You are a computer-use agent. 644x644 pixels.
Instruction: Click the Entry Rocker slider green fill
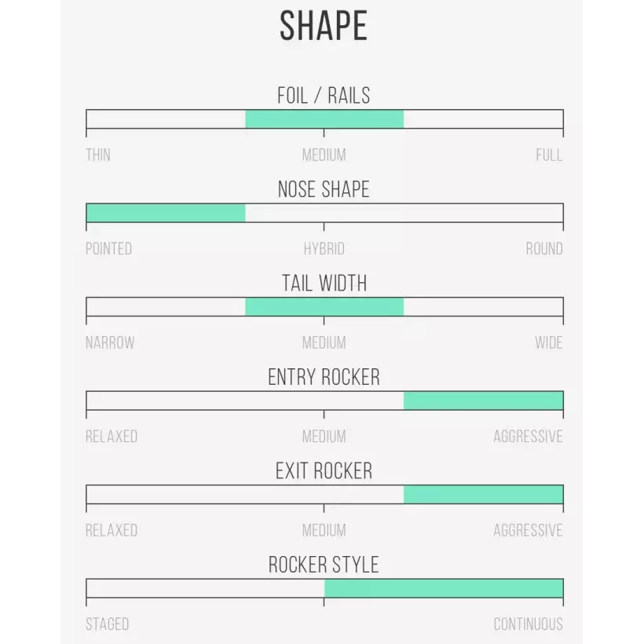point(483,401)
